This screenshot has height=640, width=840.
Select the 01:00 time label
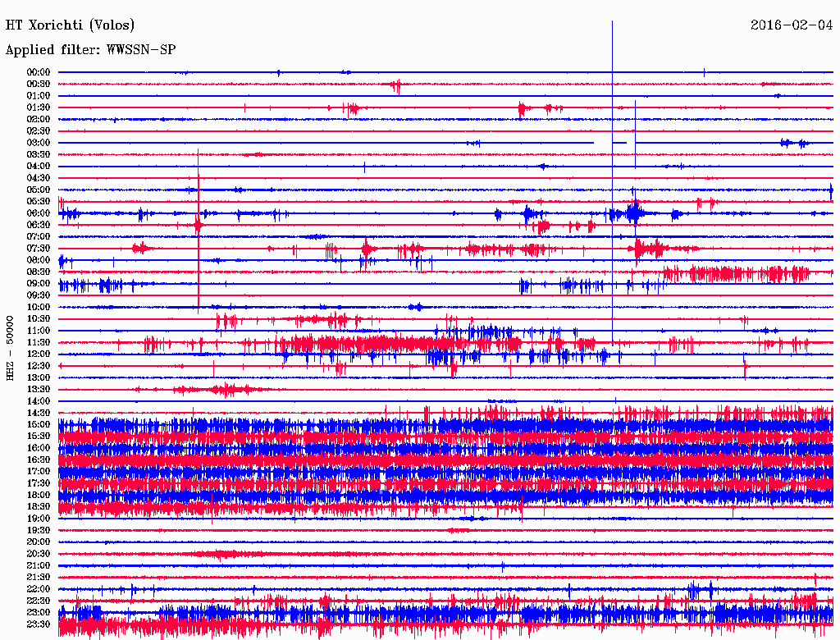39,95
